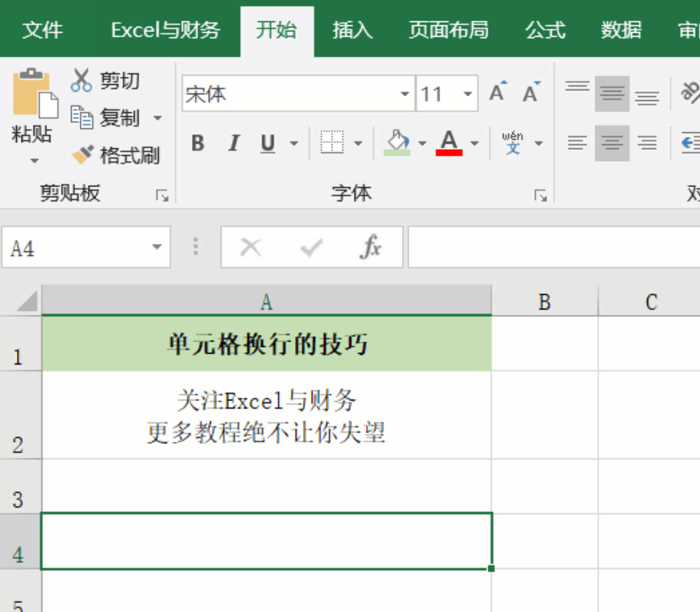Click the orientation text angle icon
The height and width of the screenshot is (612, 700).
pos(689,92)
